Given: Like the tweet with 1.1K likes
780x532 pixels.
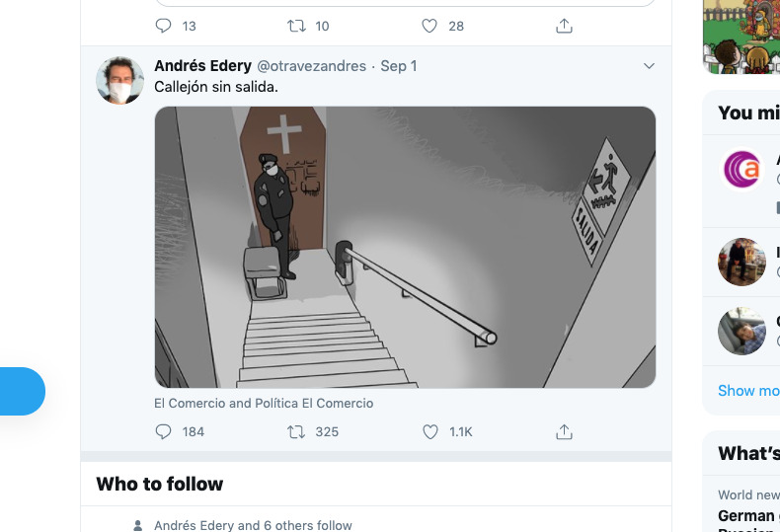Looking at the screenshot, I should coord(430,431).
